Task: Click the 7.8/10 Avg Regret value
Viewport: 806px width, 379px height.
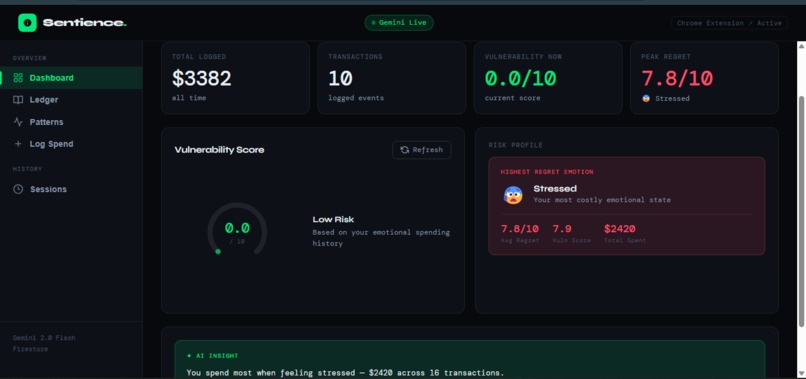Action: click(x=520, y=229)
